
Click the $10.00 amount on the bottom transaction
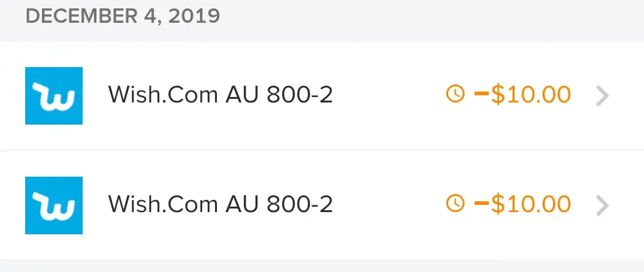[x=531, y=205]
